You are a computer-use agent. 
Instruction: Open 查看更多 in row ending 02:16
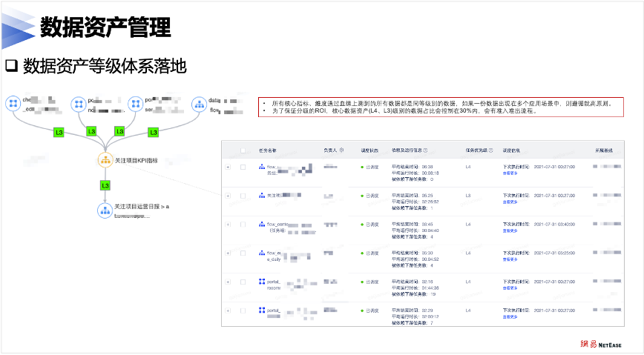pyautogui.click(x=510, y=288)
